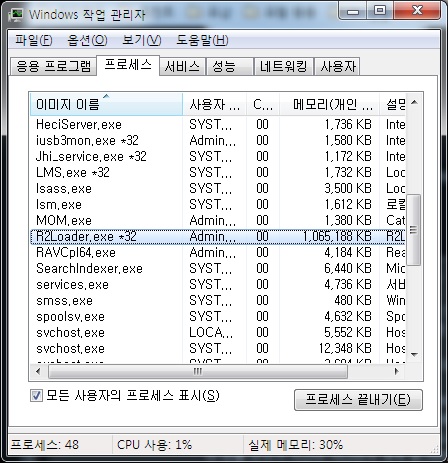Click the horizontal scroll left arrow
This screenshot has height=463, width=448.
[38, 371]
